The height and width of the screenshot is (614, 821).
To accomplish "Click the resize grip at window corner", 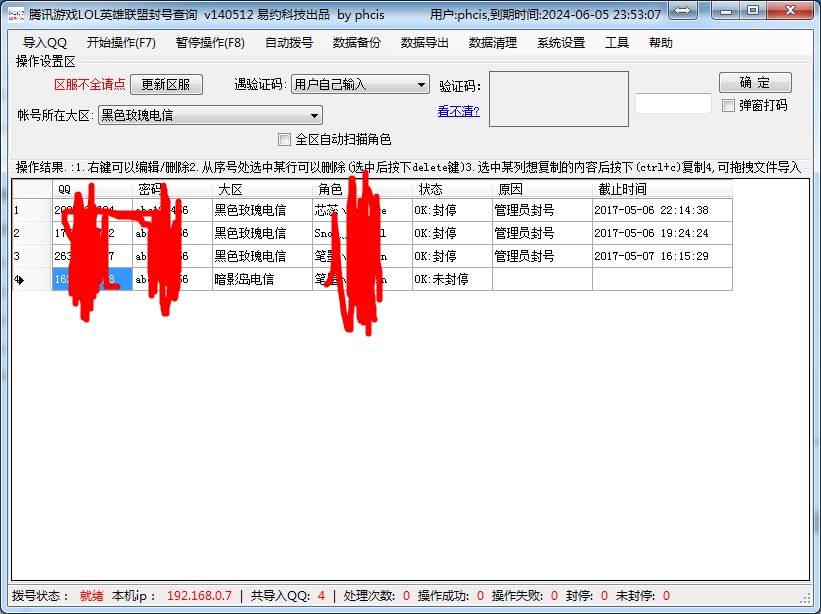I will pos(806,598).
